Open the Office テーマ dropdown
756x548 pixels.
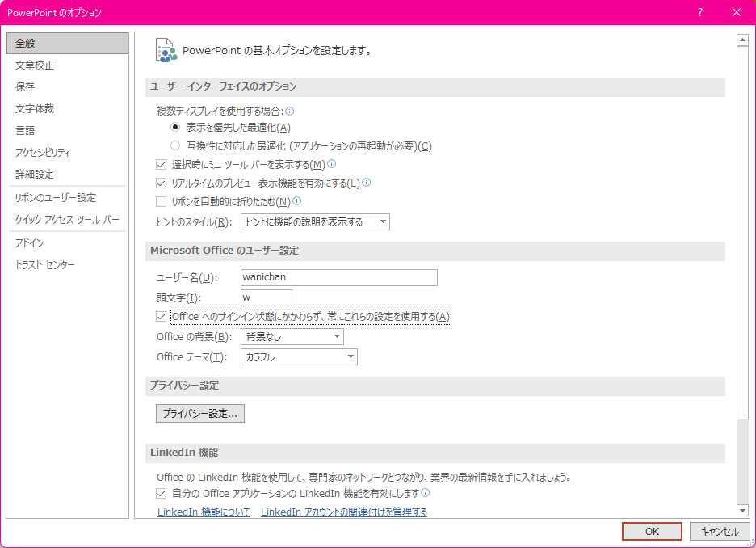coord(299,357)
